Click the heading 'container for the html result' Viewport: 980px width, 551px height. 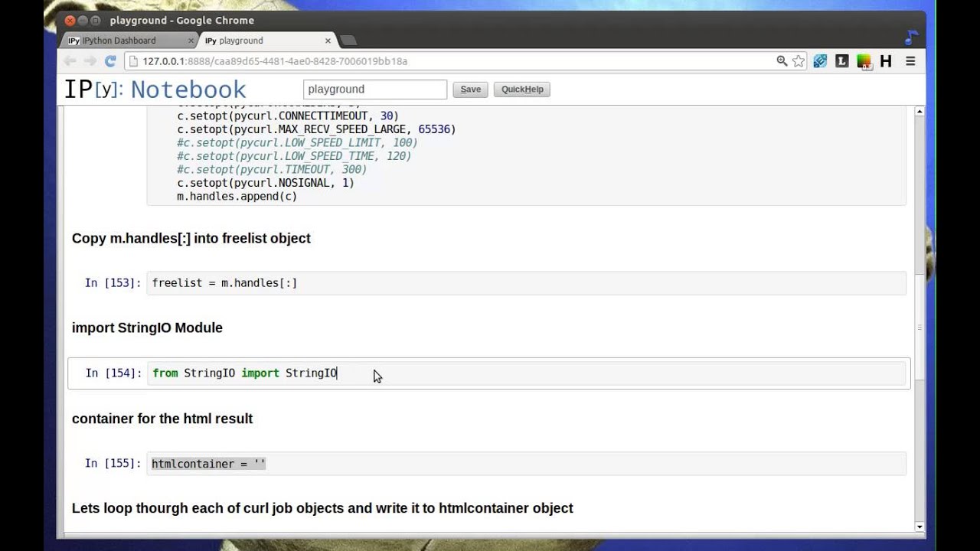point(162,419)
